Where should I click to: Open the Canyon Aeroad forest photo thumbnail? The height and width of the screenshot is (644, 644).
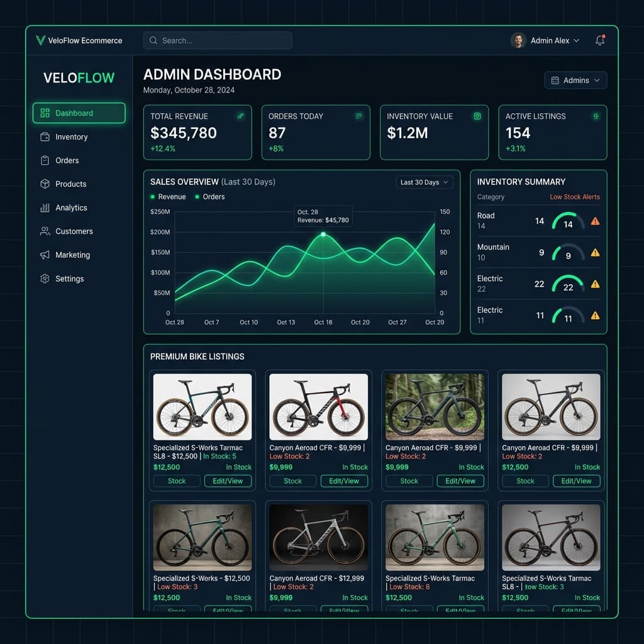pyautogui.click(x=435, y=407)
